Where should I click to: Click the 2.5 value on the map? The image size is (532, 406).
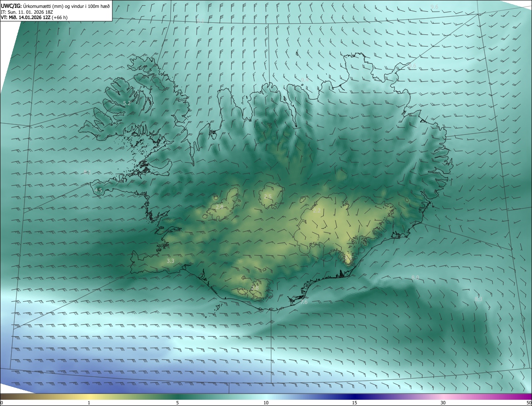click(x=268, y=196)
